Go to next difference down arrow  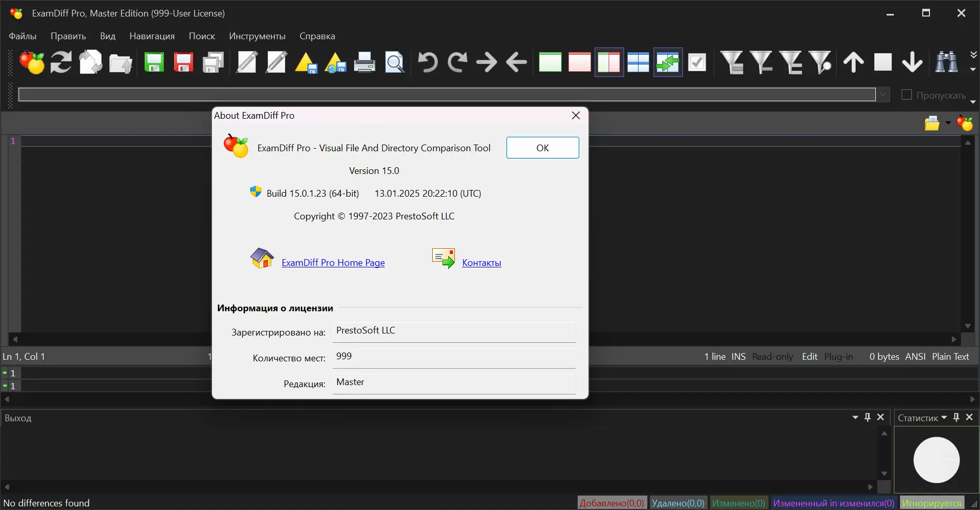pos(912,62)
